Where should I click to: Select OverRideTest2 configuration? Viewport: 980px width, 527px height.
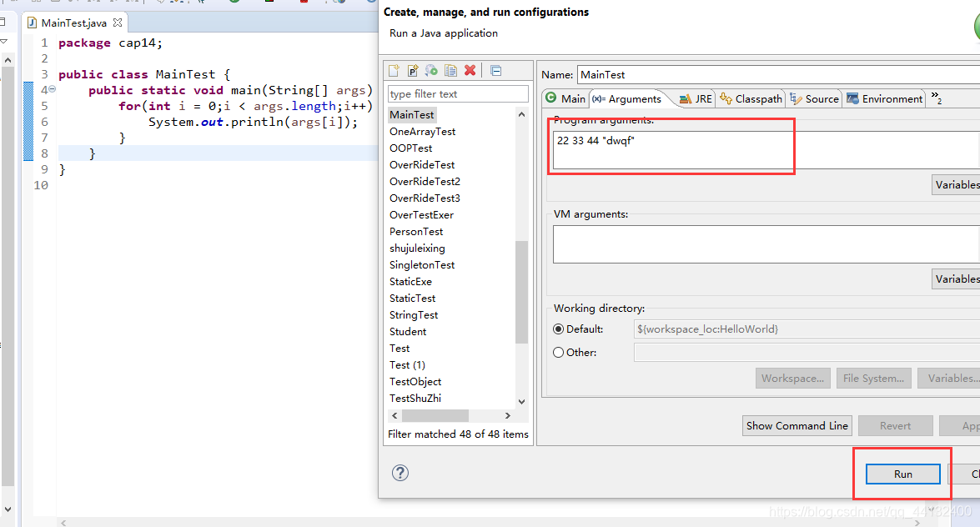425,181
